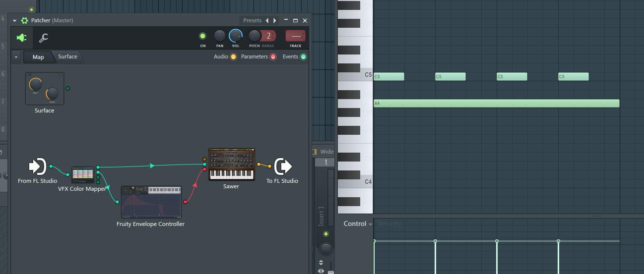Click the fourth C5 note's velocity handle

tap(559, 241)
